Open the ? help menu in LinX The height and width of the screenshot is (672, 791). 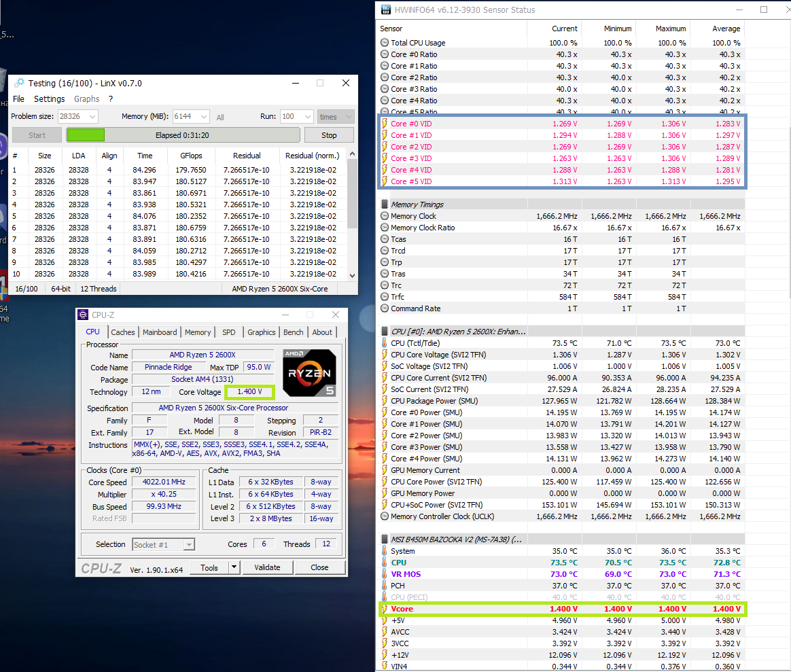[x=111, y=99]
